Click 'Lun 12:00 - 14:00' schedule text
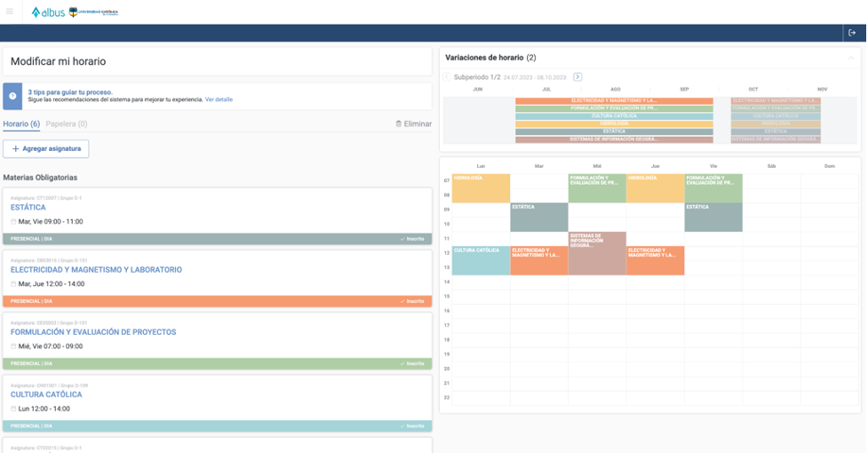Viewport: 868px width, 453px height. [44, 409]
